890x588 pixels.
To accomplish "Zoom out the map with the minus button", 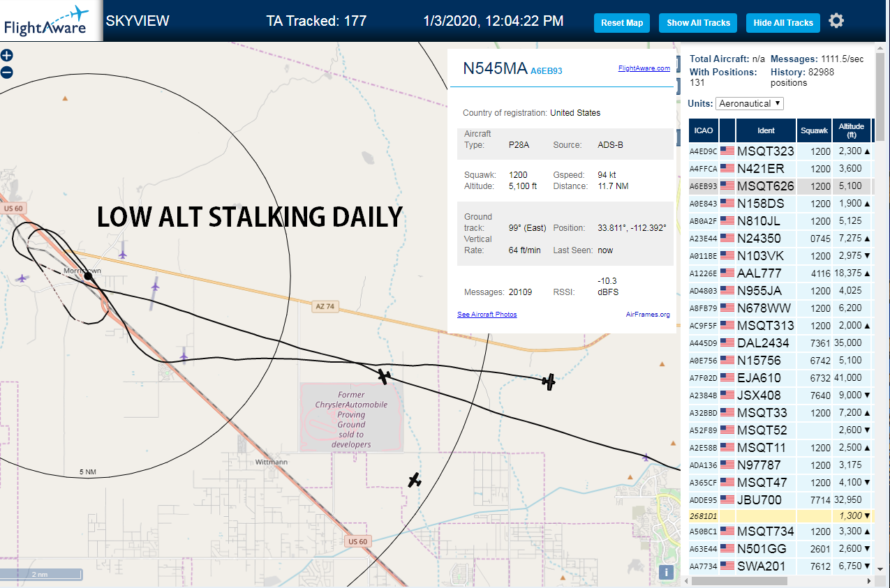I will (7, 72).
